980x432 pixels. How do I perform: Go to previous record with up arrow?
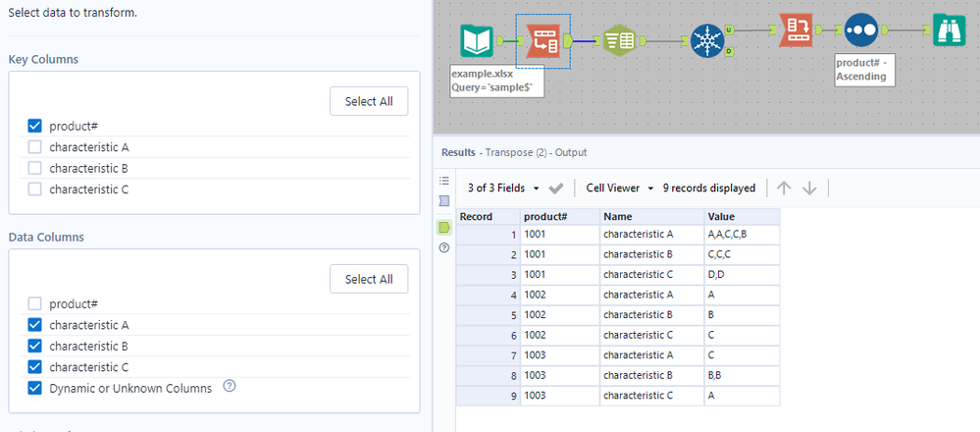[783, 189]
